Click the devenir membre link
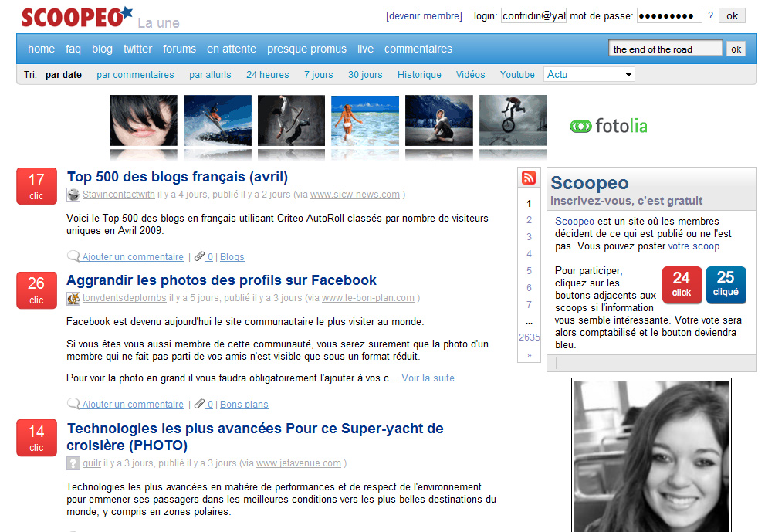The width and height of the screenshot is (775, 532). pos(424,15)
